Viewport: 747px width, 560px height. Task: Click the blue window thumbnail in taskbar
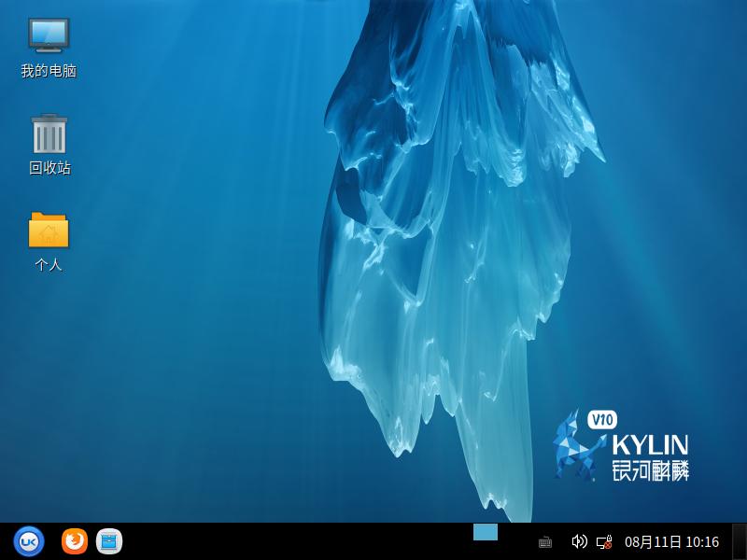[x=484, y=533]
